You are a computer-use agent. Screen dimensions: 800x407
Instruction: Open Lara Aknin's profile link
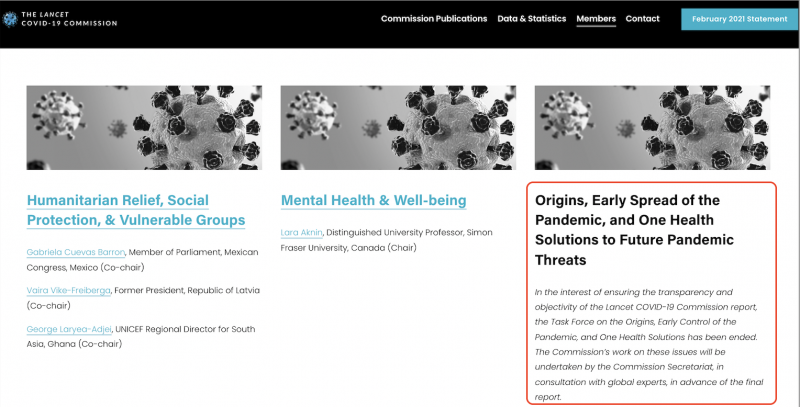click(301, 232)
